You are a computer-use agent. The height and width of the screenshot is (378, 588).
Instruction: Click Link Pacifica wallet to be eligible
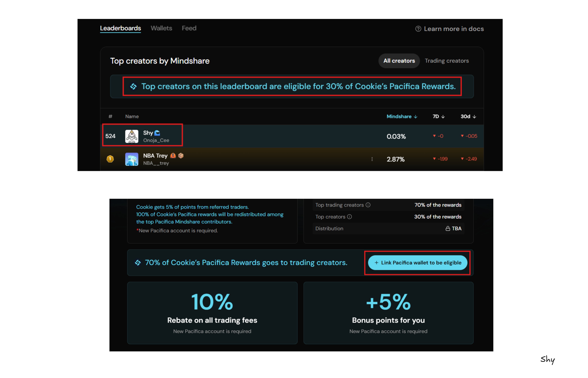click(417, 263)
